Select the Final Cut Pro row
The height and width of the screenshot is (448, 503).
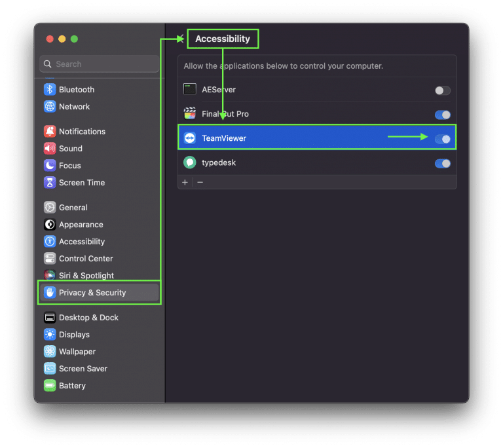(x=317, y=113)
